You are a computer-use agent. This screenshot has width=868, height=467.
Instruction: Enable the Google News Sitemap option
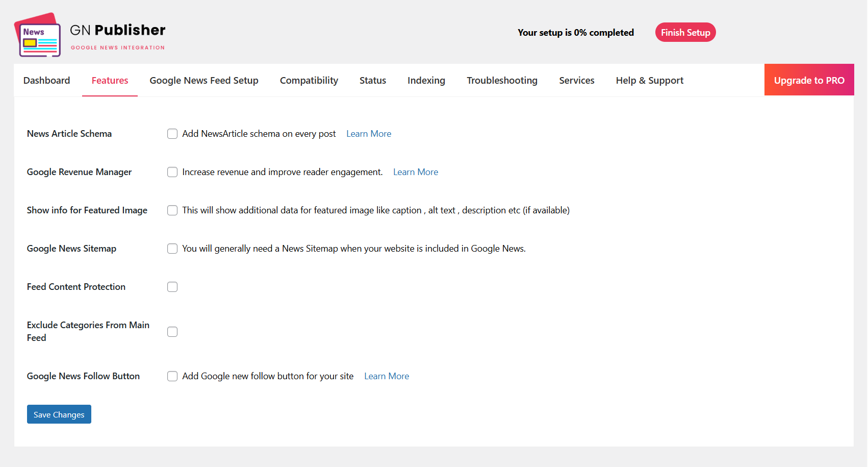tap(172, 249)
